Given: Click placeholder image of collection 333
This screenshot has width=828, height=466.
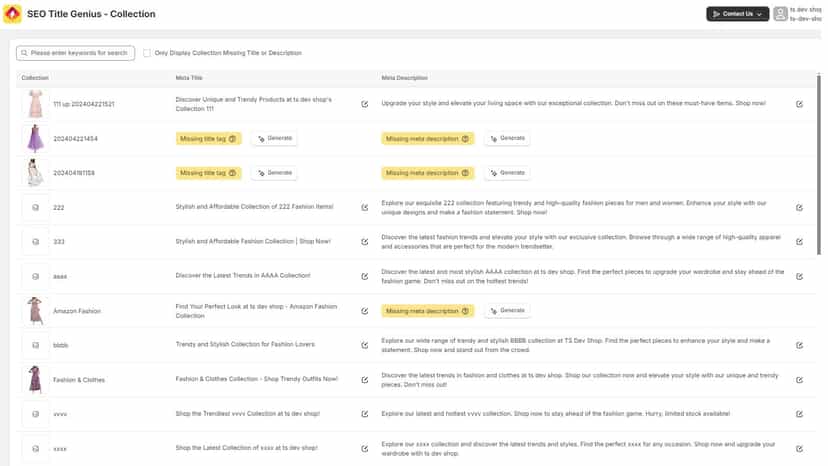Looking at the screenshot, I should tap(35, 242).
